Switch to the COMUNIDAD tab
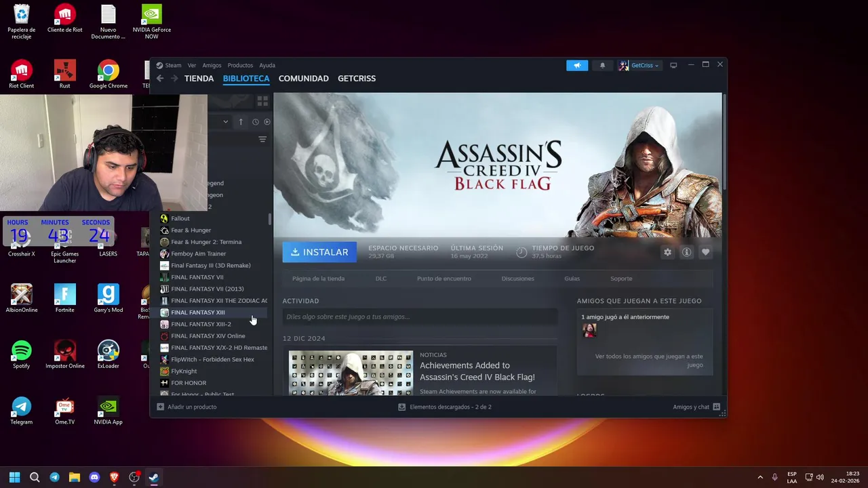The height and width of the screenshot is (488, 868). 303,79
